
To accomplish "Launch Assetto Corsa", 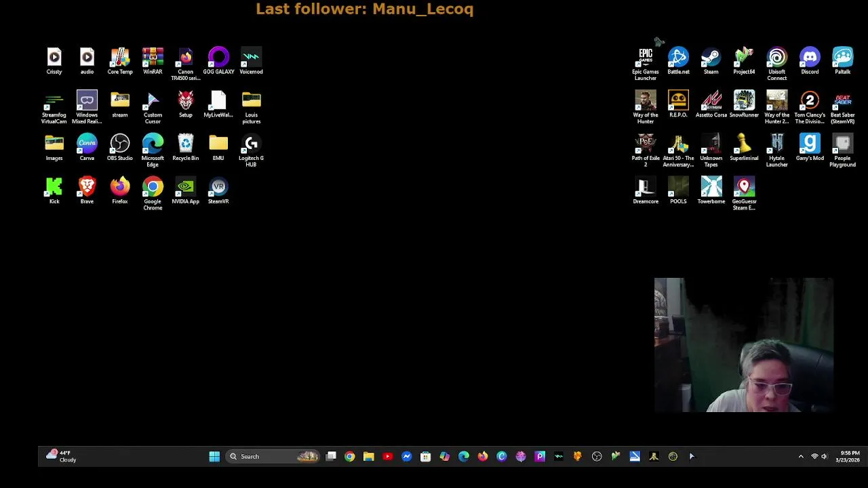I will pyautogui.click(x=711, y=104).
